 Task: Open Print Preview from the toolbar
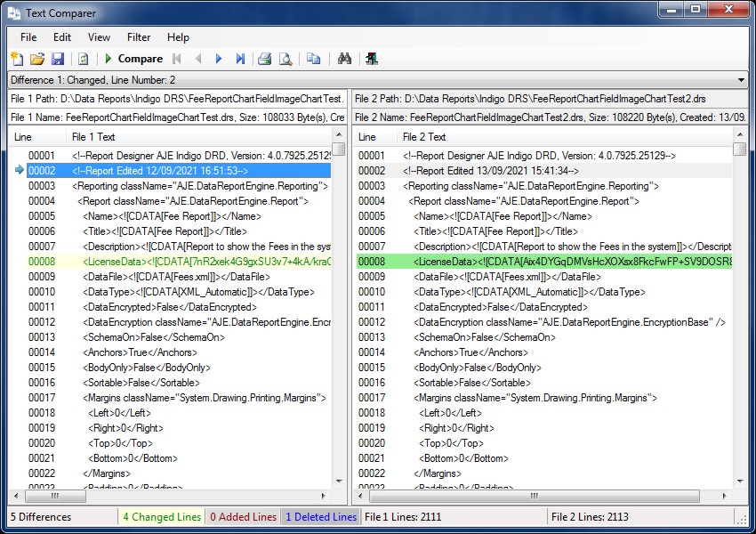coord(286,59)
